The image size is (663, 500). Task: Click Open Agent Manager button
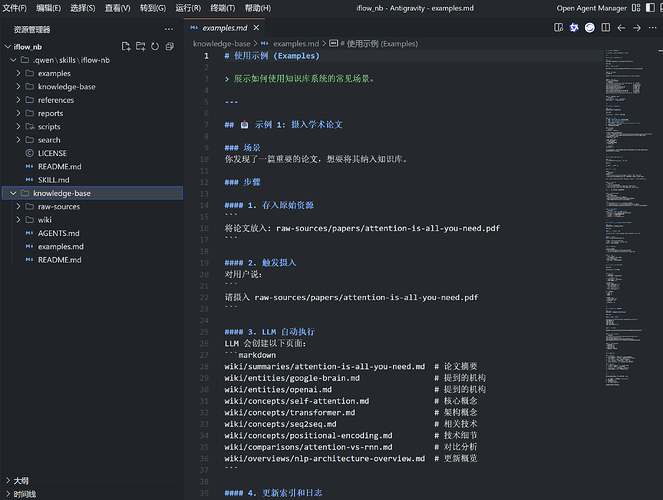[x=592, y=8]
